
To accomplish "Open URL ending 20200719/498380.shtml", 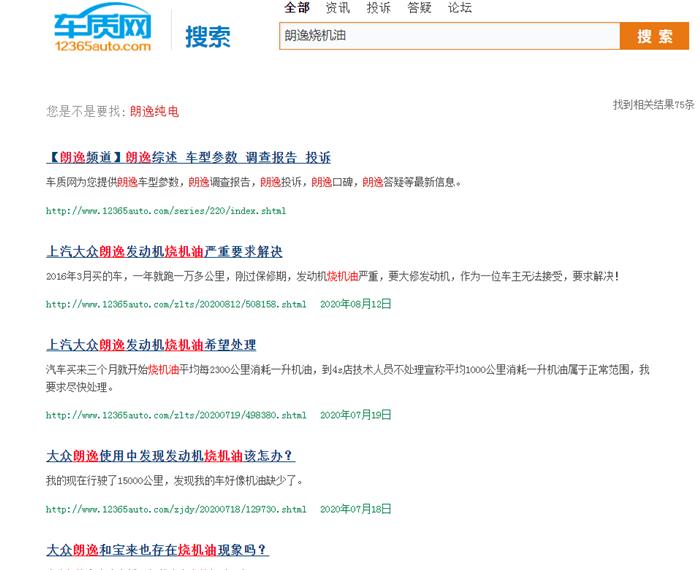I will (176, 415).
